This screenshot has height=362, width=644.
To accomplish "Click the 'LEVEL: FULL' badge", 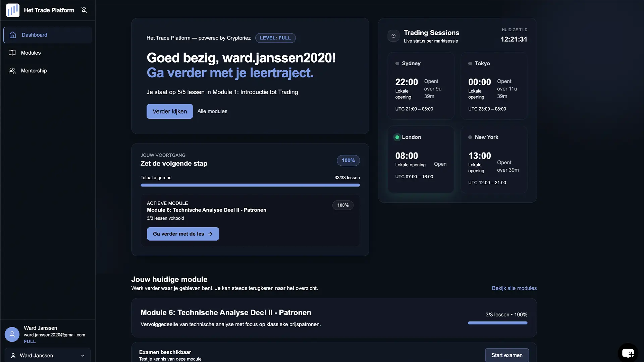I will click(275, 38).
